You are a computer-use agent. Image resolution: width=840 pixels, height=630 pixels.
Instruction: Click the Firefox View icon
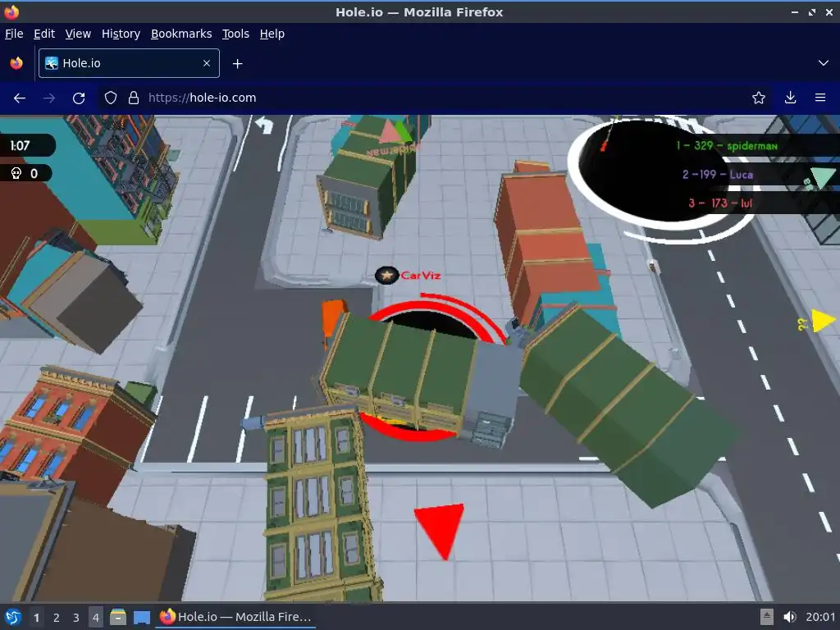pos(16,63)
